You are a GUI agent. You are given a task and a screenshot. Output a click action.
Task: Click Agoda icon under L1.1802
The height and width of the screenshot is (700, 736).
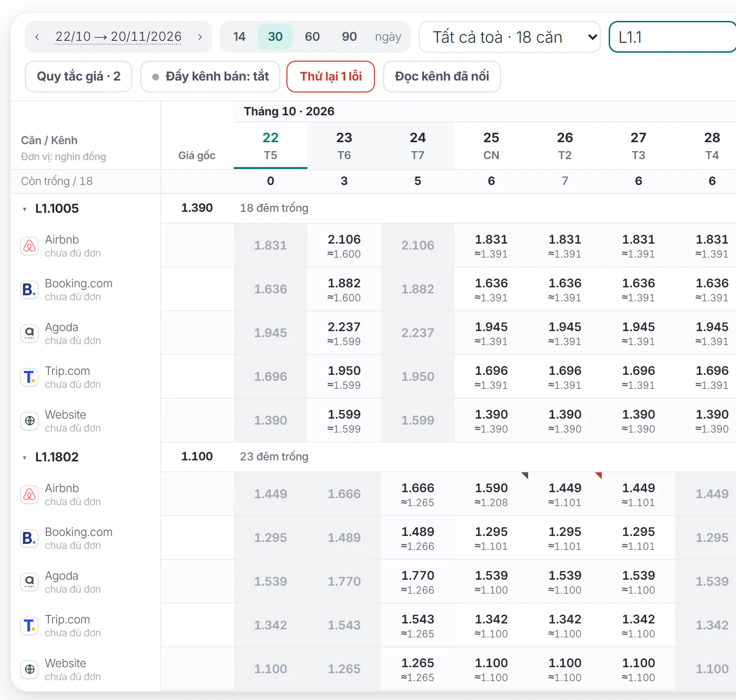click(x=29, y=582)
